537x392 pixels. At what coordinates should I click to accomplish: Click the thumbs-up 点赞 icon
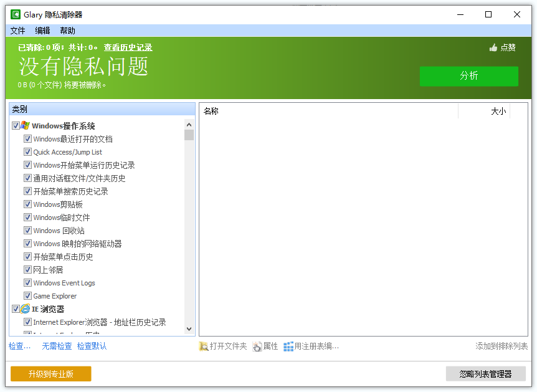pos(493,47)
